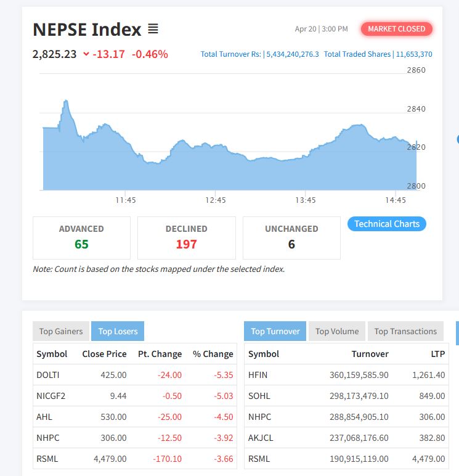
Task: Switch to the Top Gainers tab
Action: 61,331
